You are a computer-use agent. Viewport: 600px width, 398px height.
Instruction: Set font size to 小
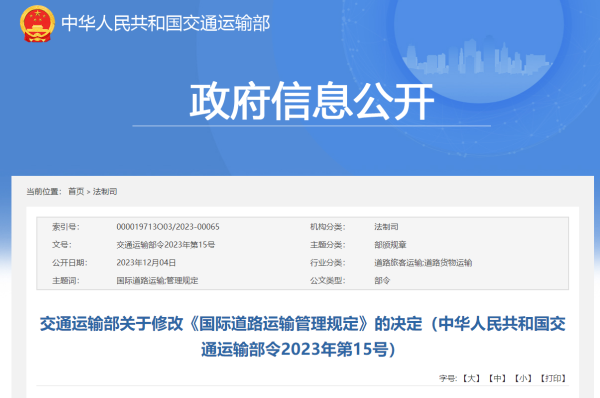(x=523, y=378)
